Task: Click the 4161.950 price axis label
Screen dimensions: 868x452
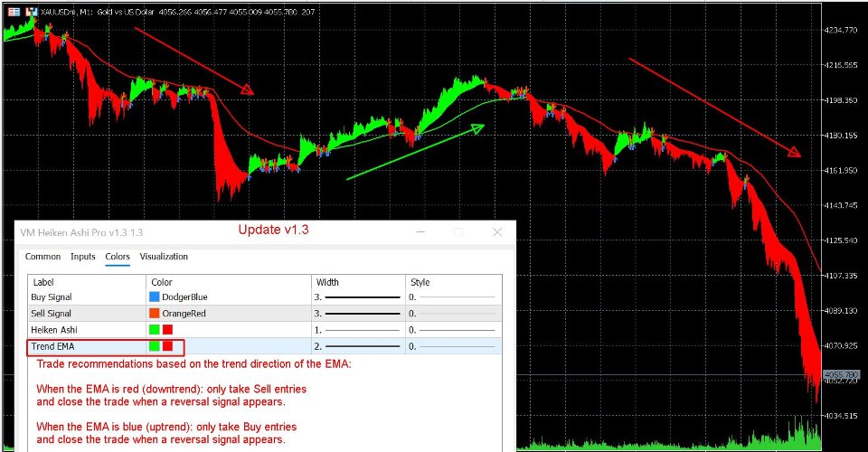Action: (x=841, y=170)
